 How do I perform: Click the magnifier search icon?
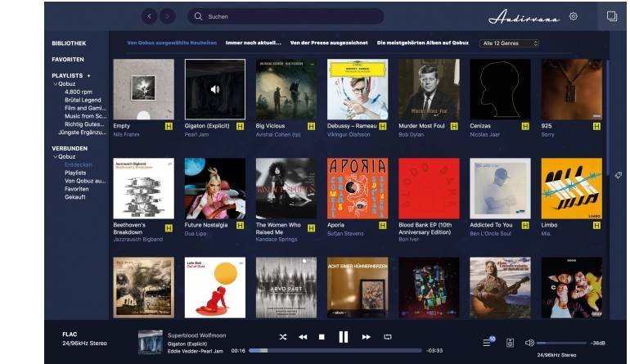coord(198,16)
